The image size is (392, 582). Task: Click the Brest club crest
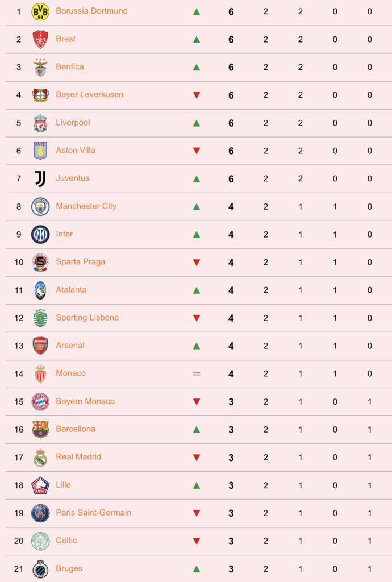click(40, 39)
